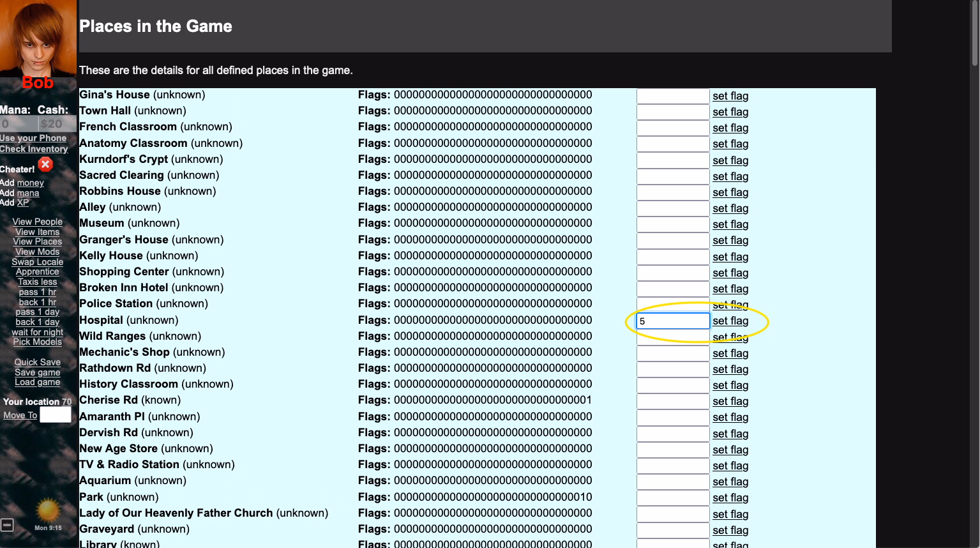
Task: Click the red X icon beside Cheater!
Action: coord(45,165)
